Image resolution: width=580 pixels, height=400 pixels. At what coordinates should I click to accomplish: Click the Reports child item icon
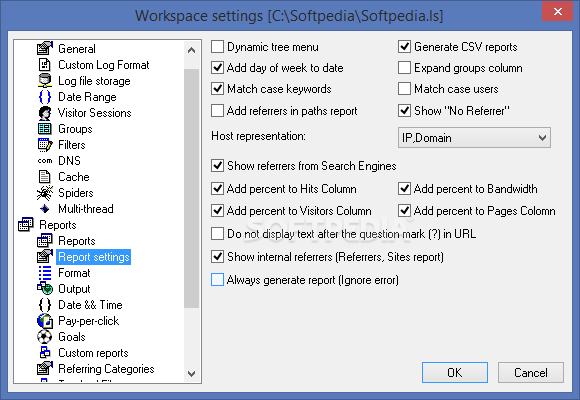click(x=45, y=241)
